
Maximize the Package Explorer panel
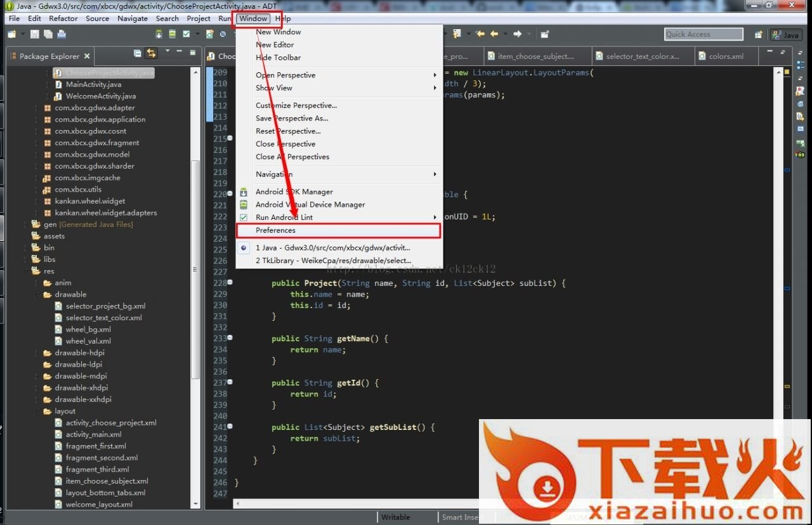coord(192,52)
